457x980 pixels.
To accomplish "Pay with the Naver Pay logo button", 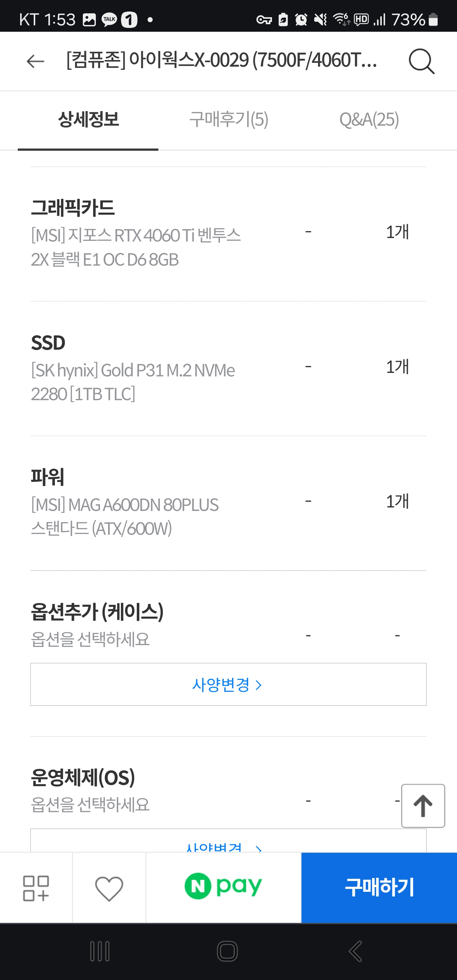I will [x=223, y=886].
